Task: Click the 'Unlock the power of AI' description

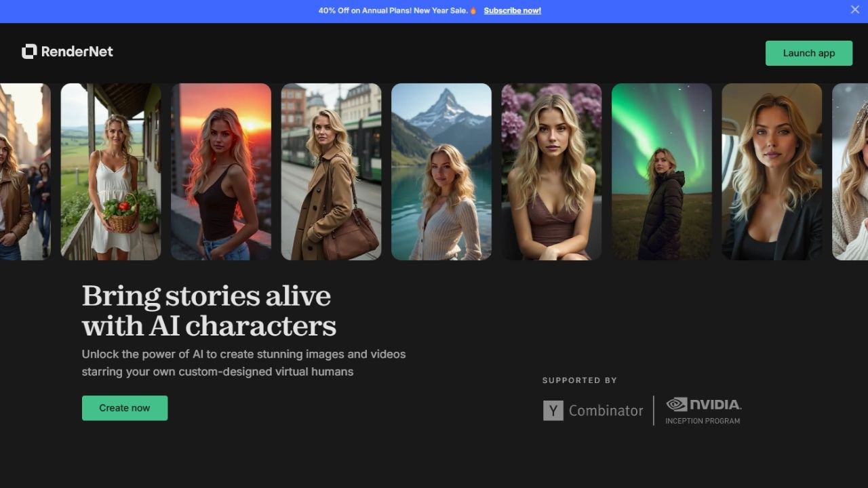Action: (244, 363)
